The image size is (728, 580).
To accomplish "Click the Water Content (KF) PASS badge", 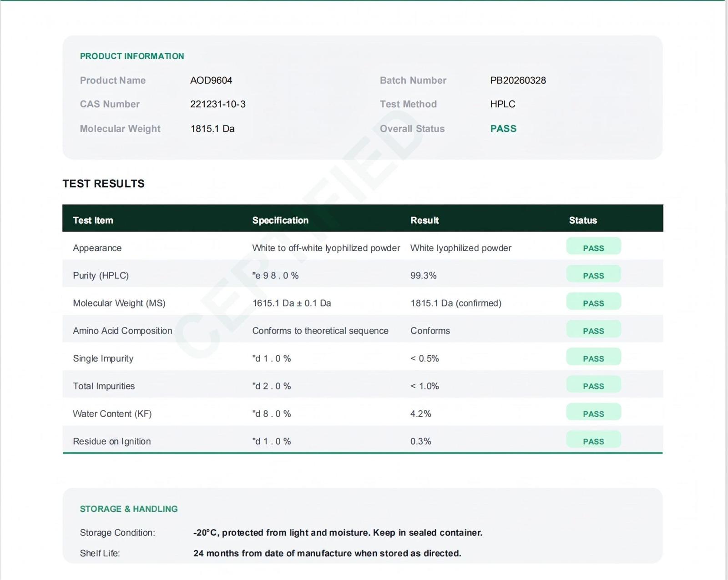I will tap(593, 413).
